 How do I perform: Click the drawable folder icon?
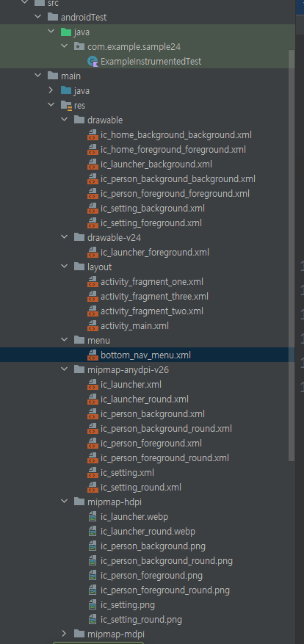pyautogui.click(x=79, y=120)
